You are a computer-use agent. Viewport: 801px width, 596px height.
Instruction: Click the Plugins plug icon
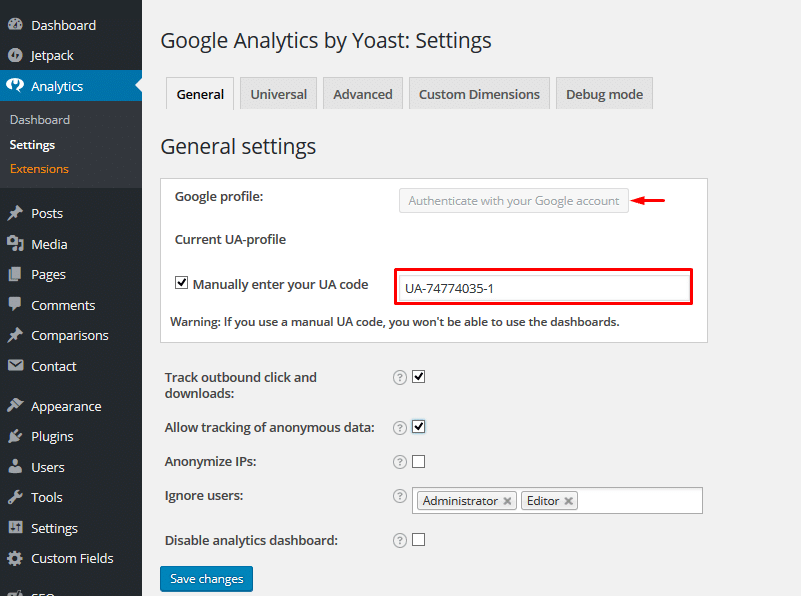point(15,436)
